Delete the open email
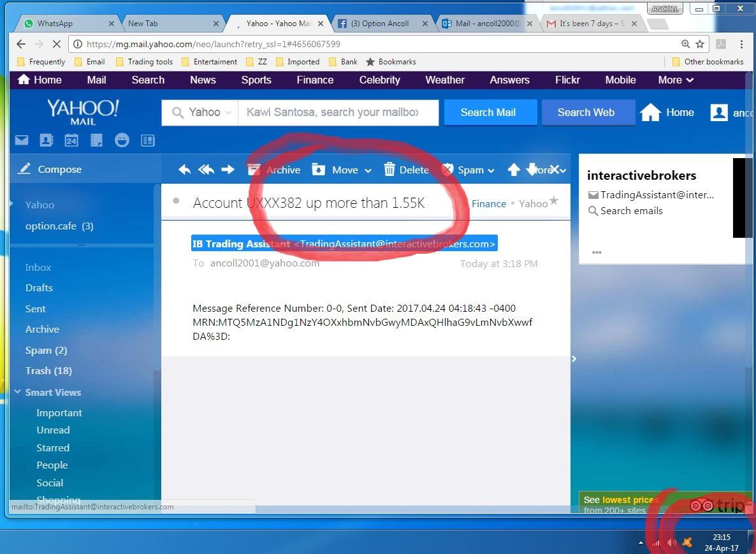 point(407,170)
